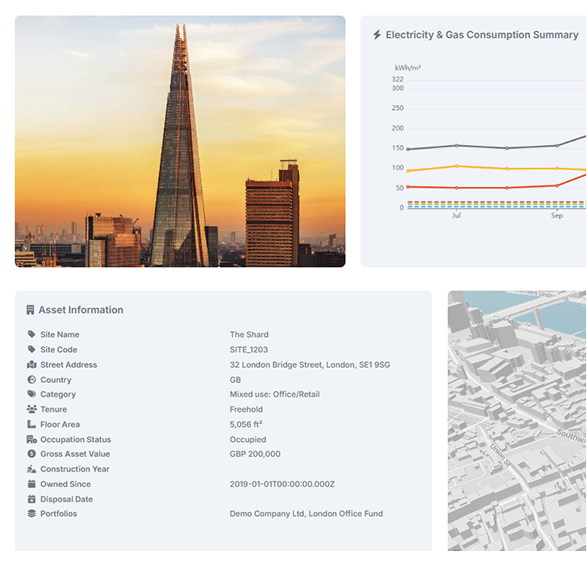Click the 'Street Address' label
This screenshot has width=587, height=564.
(x=69, y=365)
